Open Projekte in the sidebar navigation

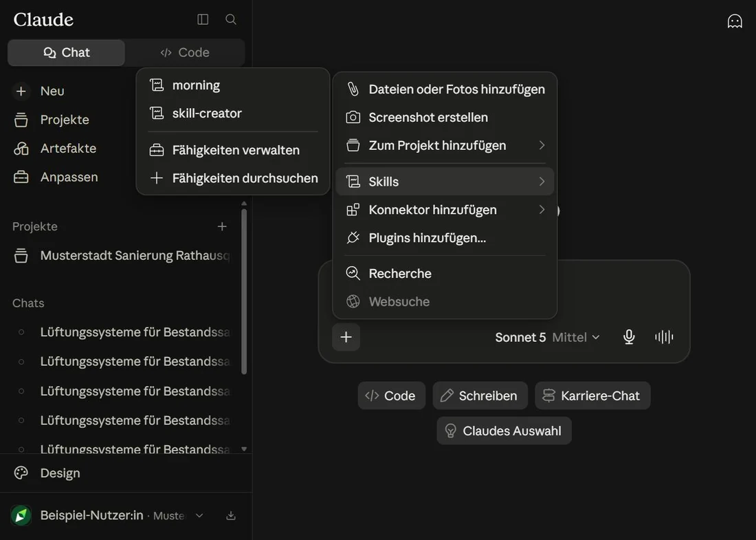point(65,120)
